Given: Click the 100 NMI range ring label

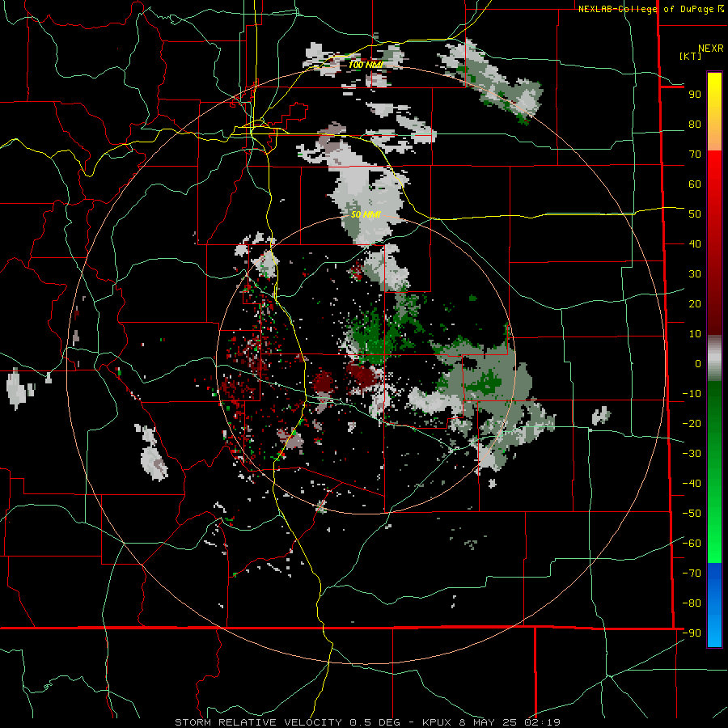Looking at the screenshot, I should pyautogui.click(x=366, y=65).
